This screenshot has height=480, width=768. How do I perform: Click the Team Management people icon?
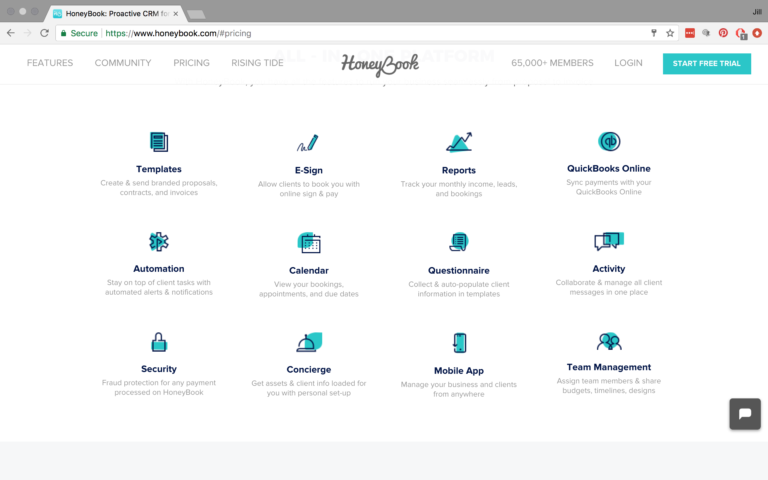608,342
